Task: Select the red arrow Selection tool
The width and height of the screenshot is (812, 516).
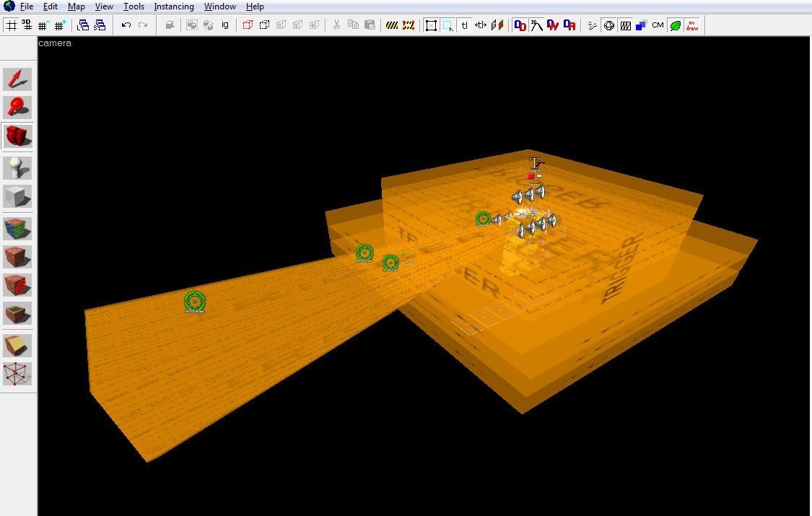Action: coord(17,79)
